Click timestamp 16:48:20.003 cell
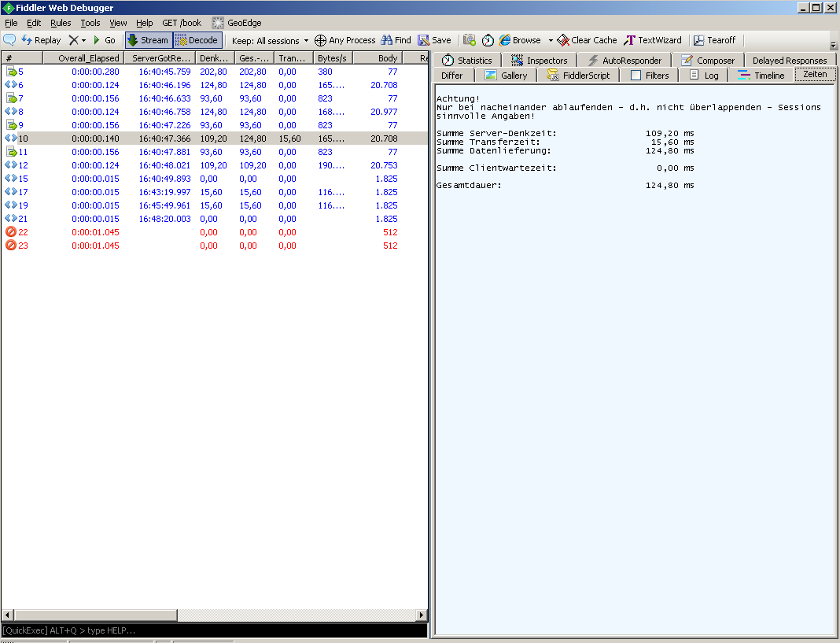 tap(164, 219)
